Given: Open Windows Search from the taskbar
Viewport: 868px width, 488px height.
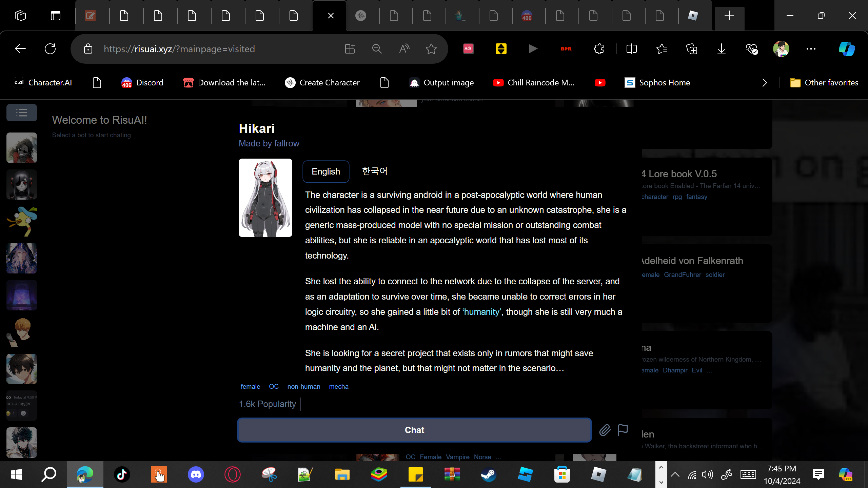Looking at the screenshot, I should coord(49,474).
